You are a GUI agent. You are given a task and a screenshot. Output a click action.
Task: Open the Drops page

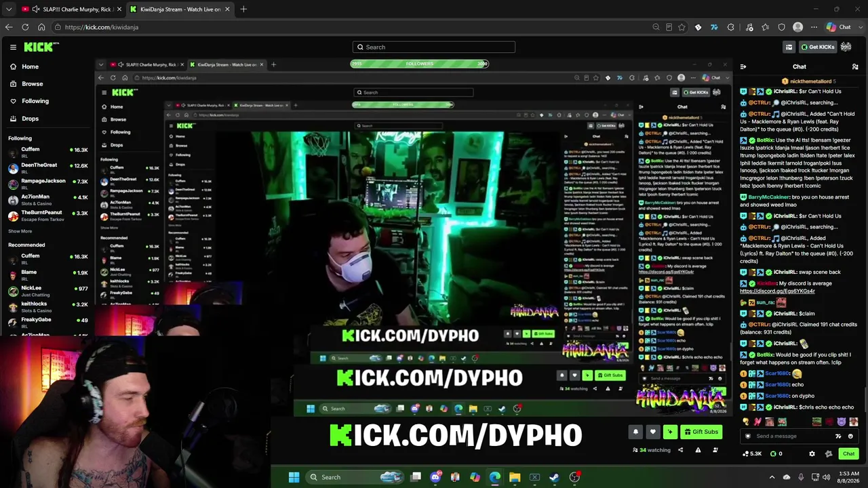coord(30,119)
